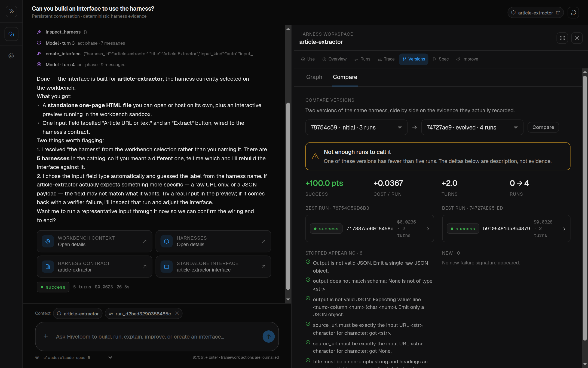Select the Versions tab
The width and height of the screenshot is (588, 368).
click(414, 59)
